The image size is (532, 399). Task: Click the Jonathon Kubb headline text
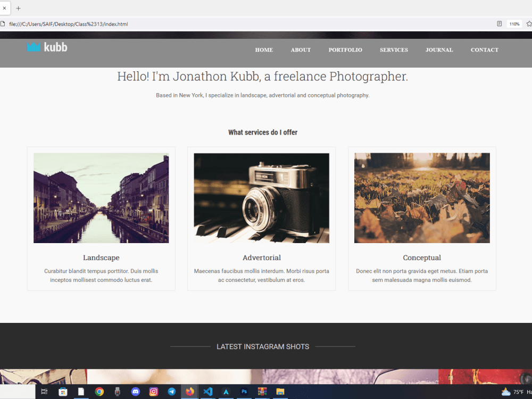pyautogui.click(x=263, y=76)
